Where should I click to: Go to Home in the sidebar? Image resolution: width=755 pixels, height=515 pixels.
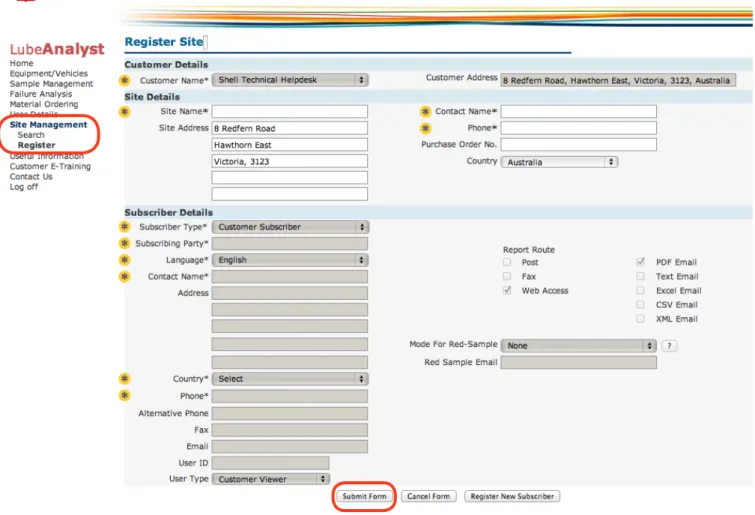(x=22, y=63)
